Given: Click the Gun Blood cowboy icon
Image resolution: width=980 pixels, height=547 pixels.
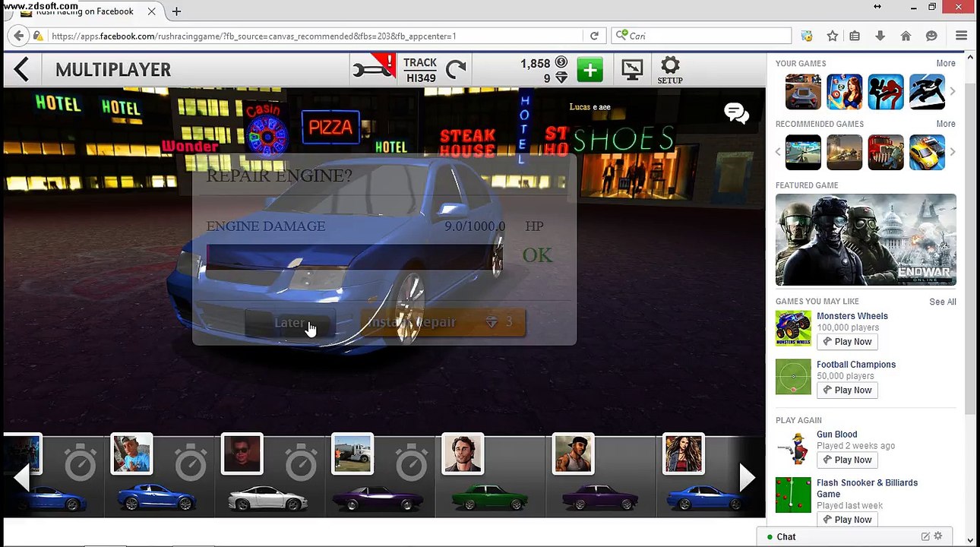Looking at the screenshot, I should coord(793,447).
